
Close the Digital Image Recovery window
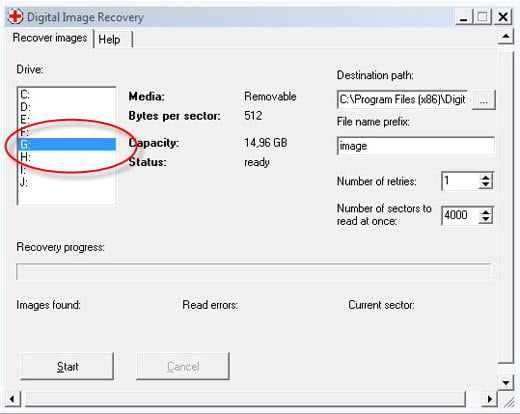click(503, 17)
